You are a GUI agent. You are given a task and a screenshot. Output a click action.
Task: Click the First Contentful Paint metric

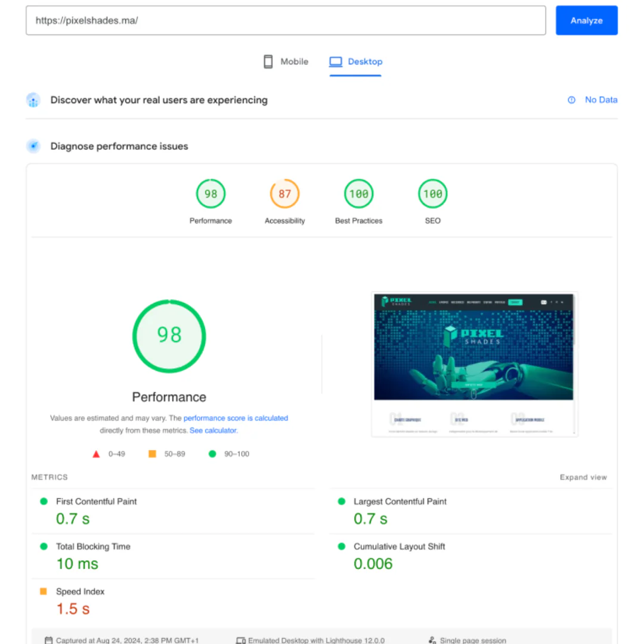tap(96, 501)
